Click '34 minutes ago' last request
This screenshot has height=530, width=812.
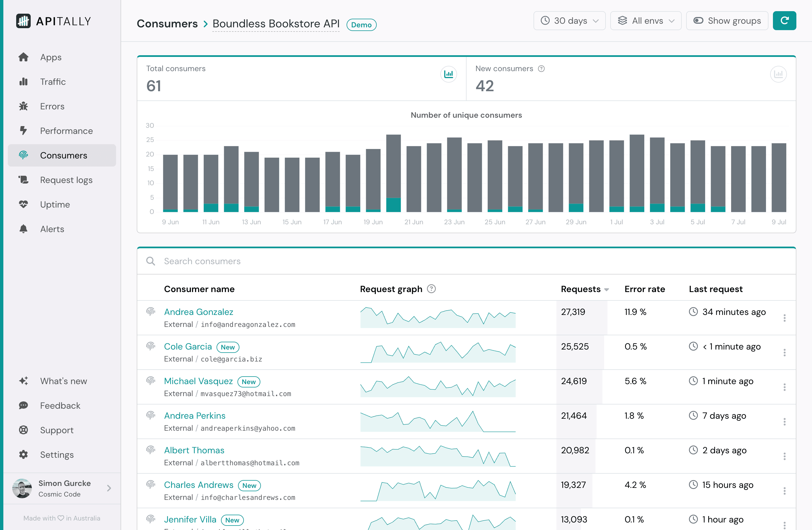point(734,312)
